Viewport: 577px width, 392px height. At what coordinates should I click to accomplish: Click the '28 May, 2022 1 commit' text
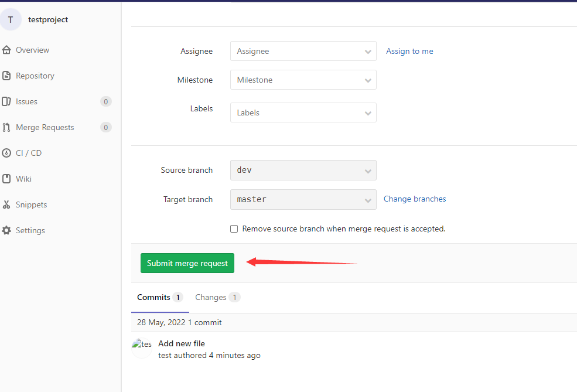click(179, 322)
